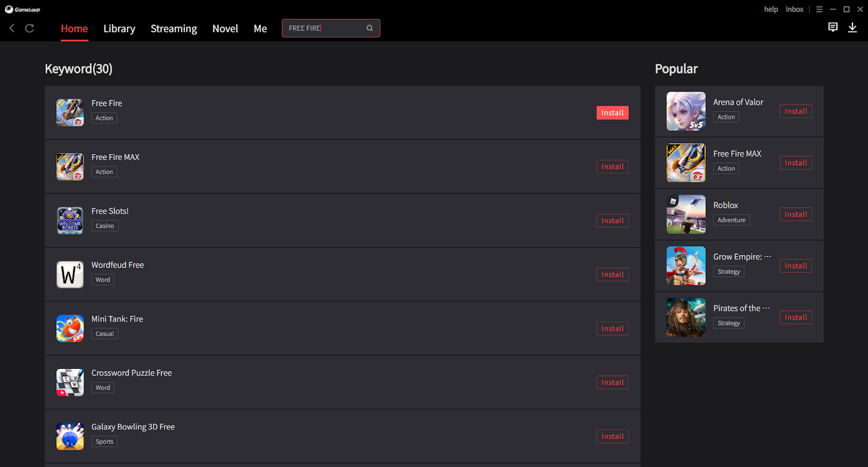Open the Mini Tank: Fire icon
Screen dimensions: 868x467
[x=70, y=328]
